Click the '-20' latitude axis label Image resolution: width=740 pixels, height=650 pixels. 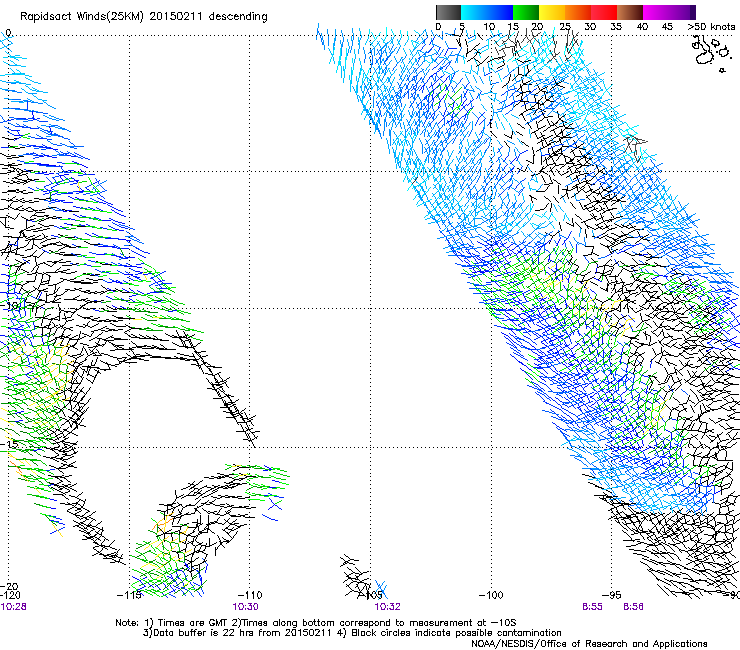[10, 586]
